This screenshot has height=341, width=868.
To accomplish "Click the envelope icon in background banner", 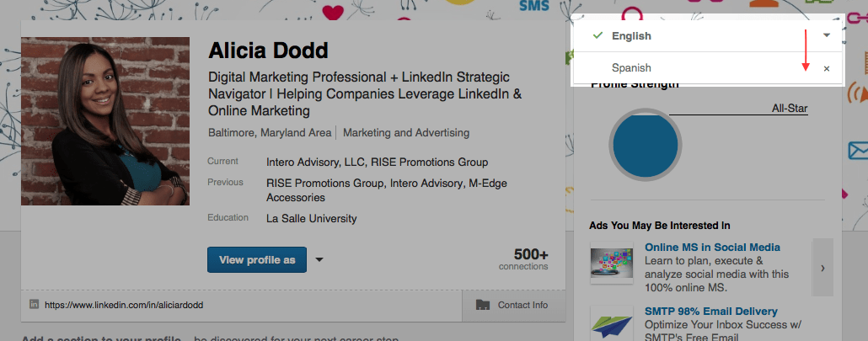I will point(858,151).
